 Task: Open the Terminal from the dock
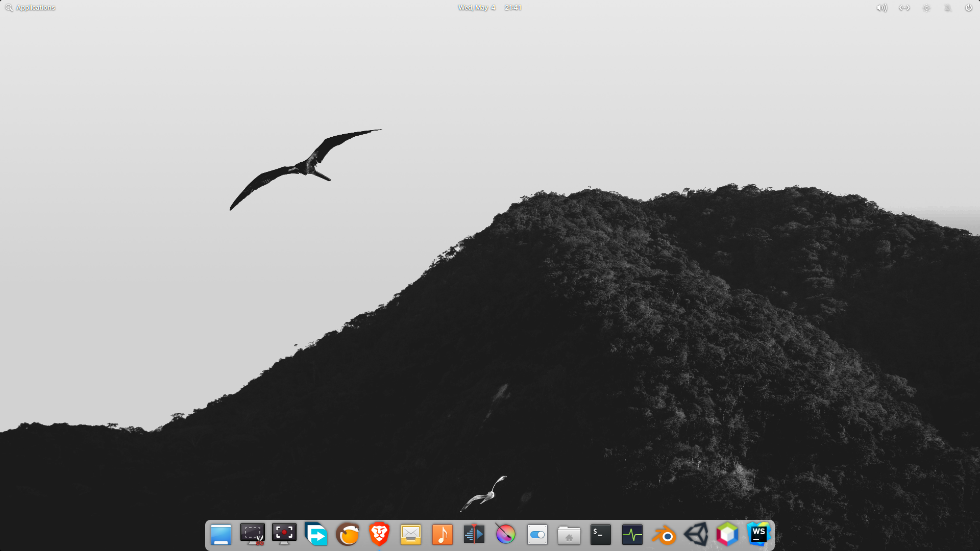click(x=601, y=535)
